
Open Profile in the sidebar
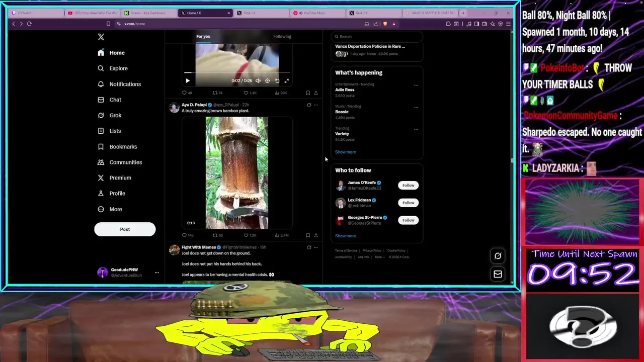112,193
